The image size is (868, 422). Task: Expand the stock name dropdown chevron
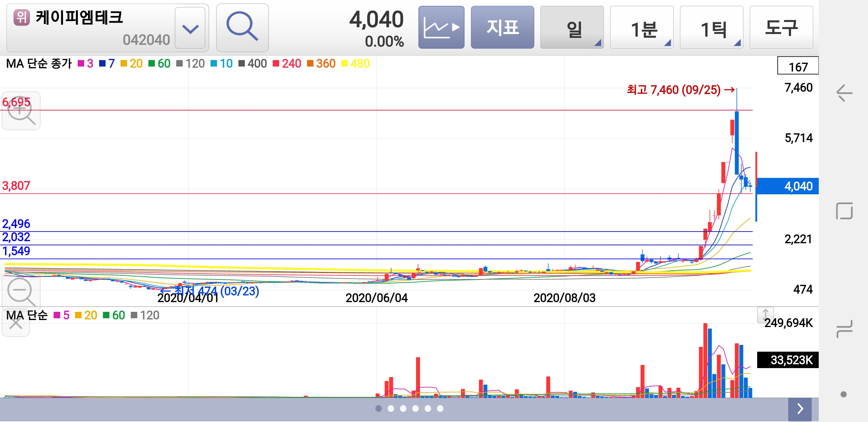click(x=190, y=28)
